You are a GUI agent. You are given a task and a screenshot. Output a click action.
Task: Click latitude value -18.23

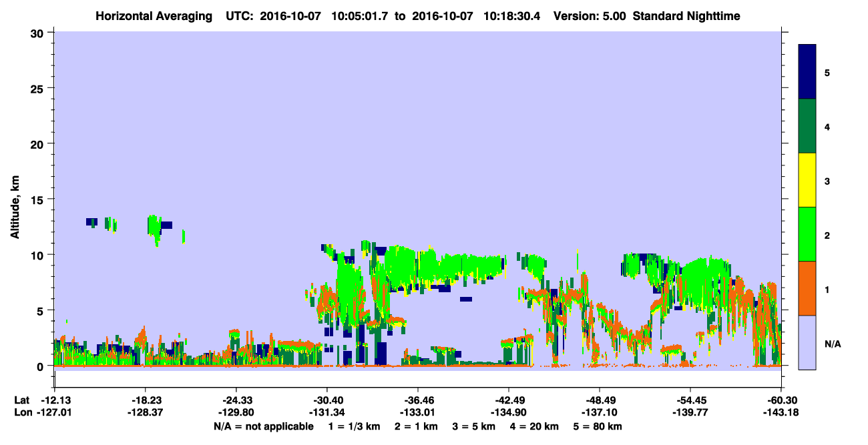[x=146, y=400]
